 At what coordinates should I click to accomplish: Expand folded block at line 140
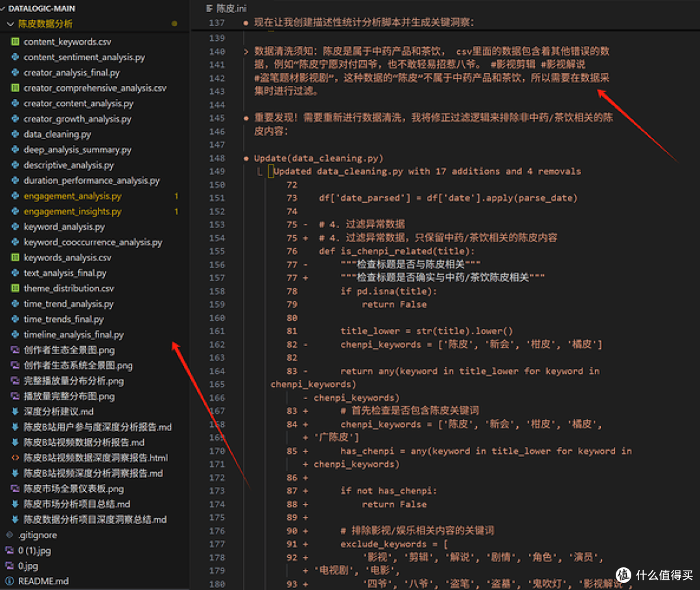(x=246, y=52)
